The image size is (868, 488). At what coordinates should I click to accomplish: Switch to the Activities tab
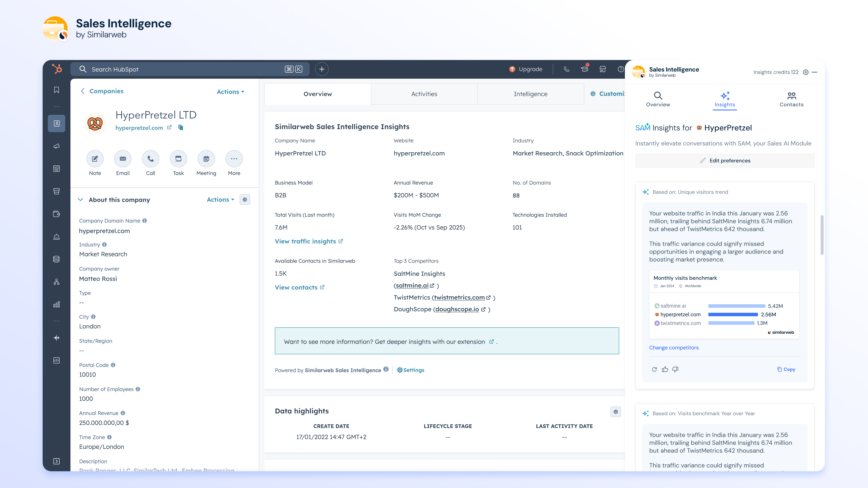click(x=424, y=94)
